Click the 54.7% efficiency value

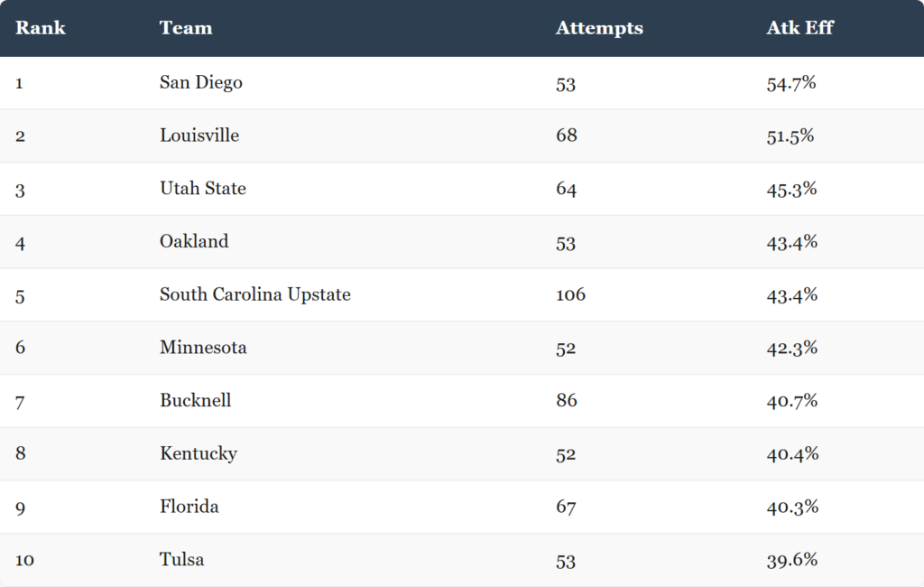tap(790, 83)
